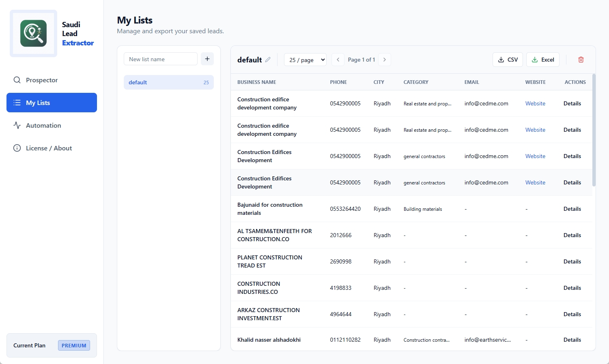View Details for Bajunaid for construction materials
The height and width of the screenshot is (364, 609).
pyautogui.click(x=572, y=209)
